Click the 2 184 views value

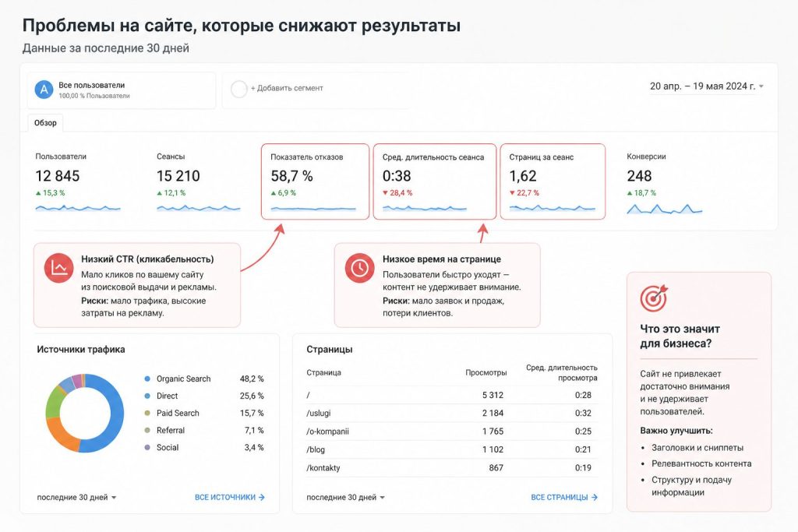click(x=493, y=414)
